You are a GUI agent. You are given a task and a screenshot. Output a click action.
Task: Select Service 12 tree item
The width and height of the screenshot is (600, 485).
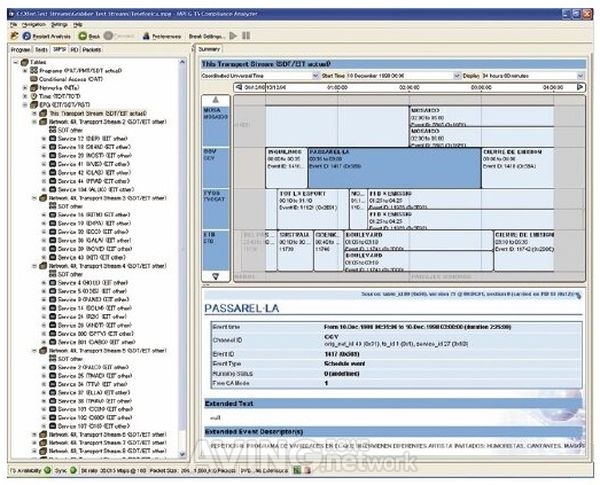[93, 139]
